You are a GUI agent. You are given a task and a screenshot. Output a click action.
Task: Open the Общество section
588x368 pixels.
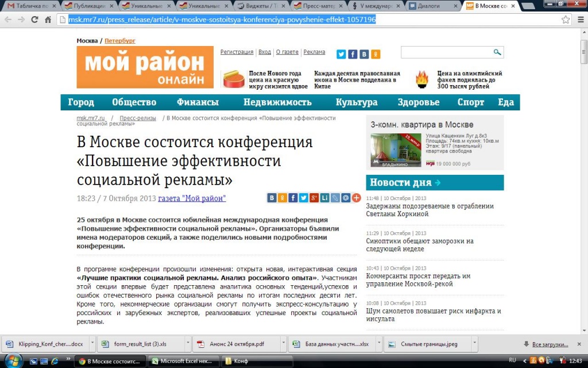tap(134, 102)
